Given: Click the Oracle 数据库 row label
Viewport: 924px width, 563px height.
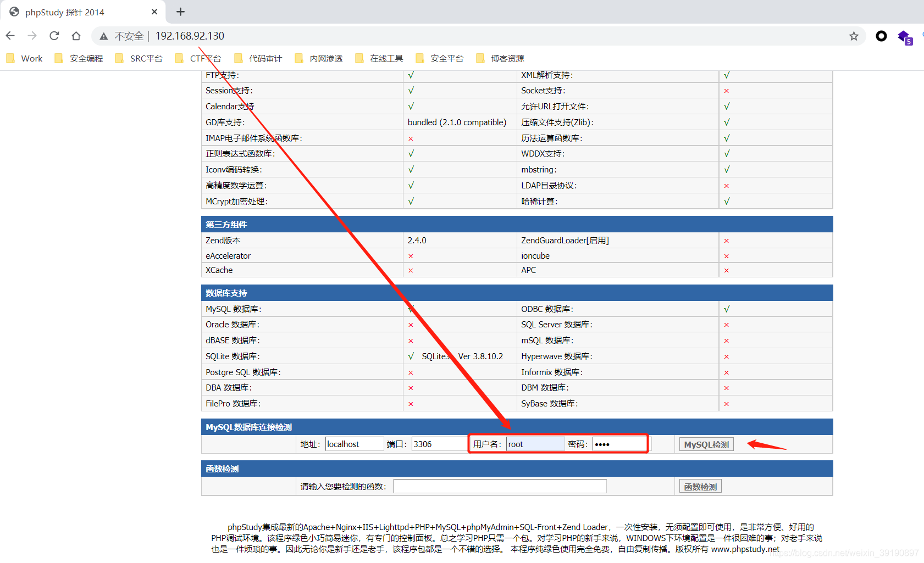Looking at the screenshot, I should point(233,324).
